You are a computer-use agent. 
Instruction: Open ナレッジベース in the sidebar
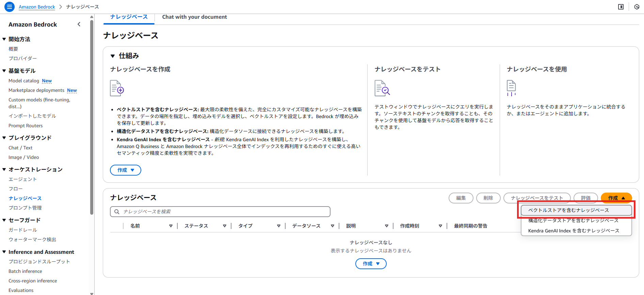25,198
